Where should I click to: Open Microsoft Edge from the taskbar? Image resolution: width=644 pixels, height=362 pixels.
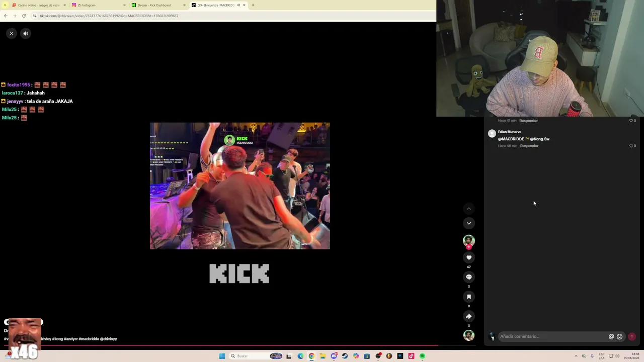(300, 356)
